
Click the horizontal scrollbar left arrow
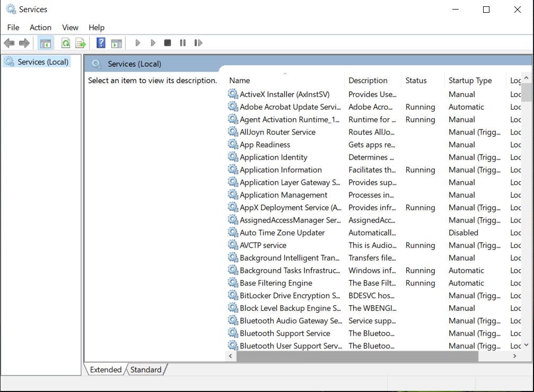(231, 357)
